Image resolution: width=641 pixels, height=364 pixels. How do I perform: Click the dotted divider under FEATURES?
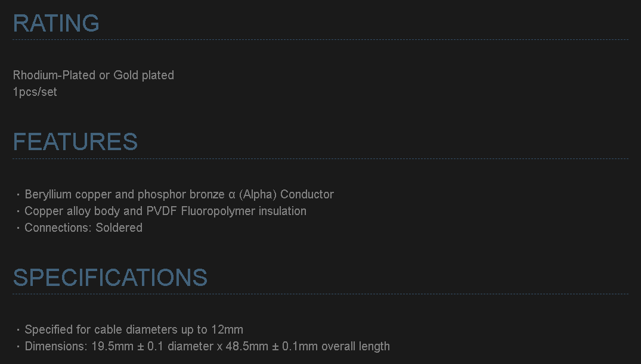tap(320, 159)
